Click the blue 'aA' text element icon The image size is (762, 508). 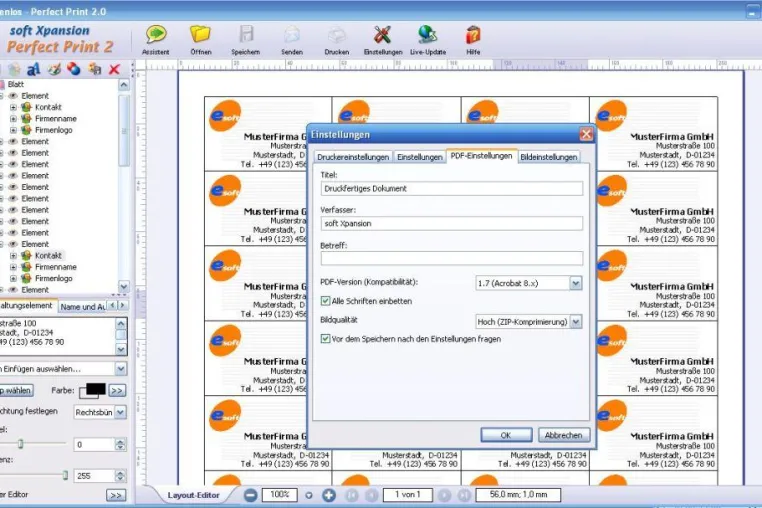[x=34, y=70]
